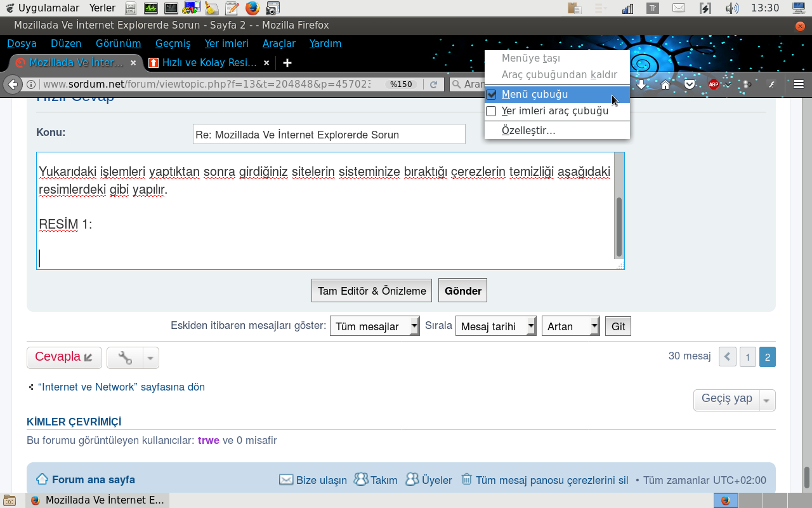The image size is (812, 508).
Task: Open the hamburger menu icon
Action: tap(799, 84)
